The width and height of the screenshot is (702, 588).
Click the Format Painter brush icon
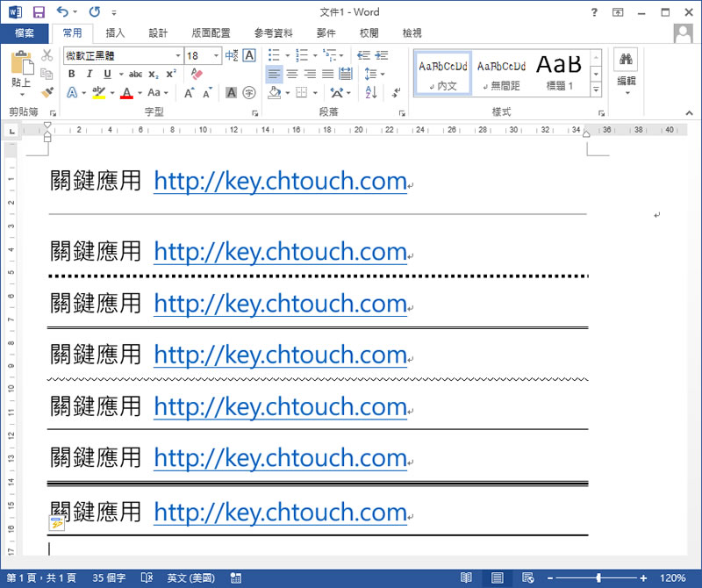click(x=47, y=91)
